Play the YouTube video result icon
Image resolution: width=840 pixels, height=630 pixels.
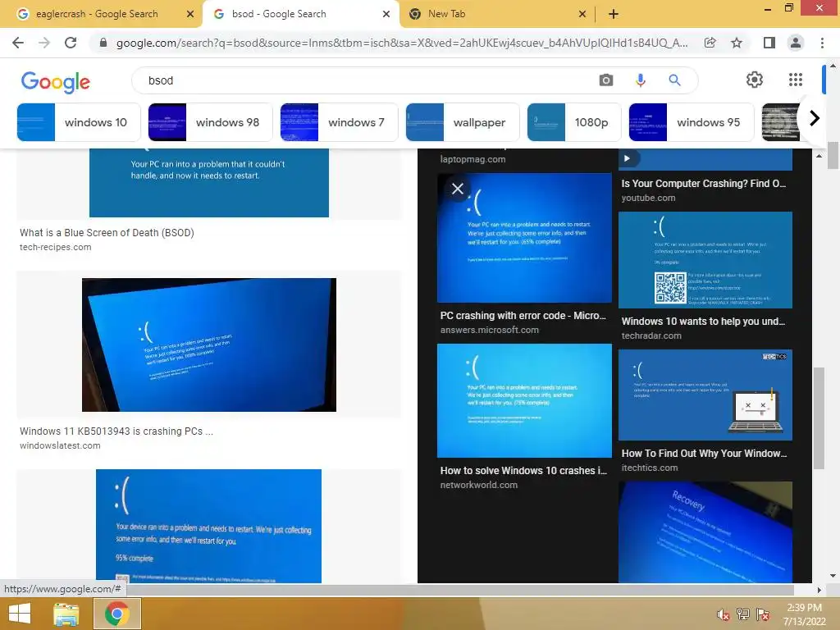[627, 158]
